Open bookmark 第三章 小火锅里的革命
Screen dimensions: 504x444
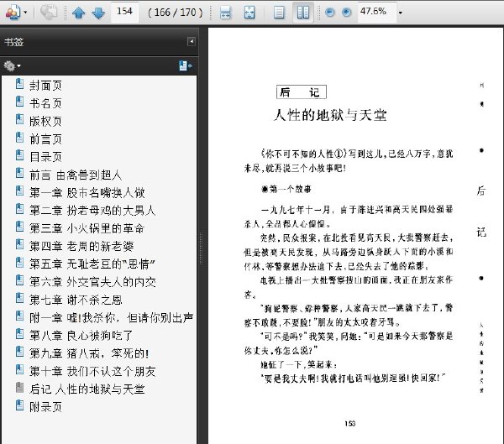pos(87,228)
